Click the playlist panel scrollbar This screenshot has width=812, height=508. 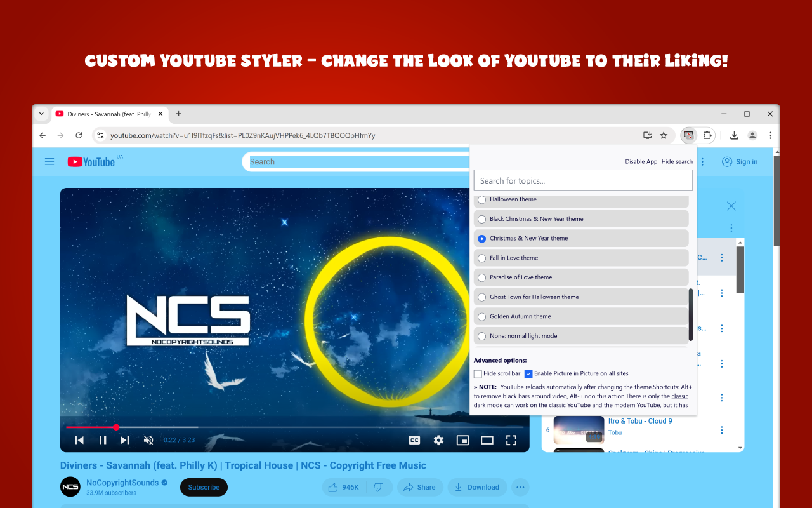740,270
